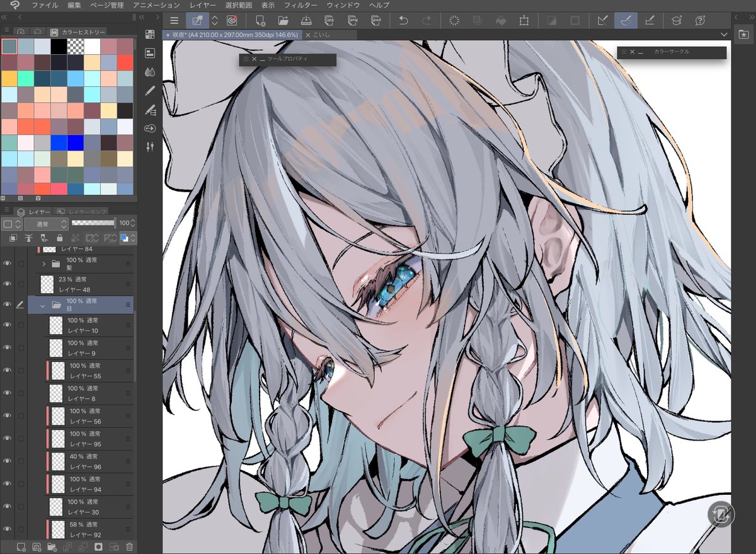Image resolution: width=756 pixels, height=554 pixels.
Task: Hide the レイヤー 95 layer
Action: tap(8, 438)
